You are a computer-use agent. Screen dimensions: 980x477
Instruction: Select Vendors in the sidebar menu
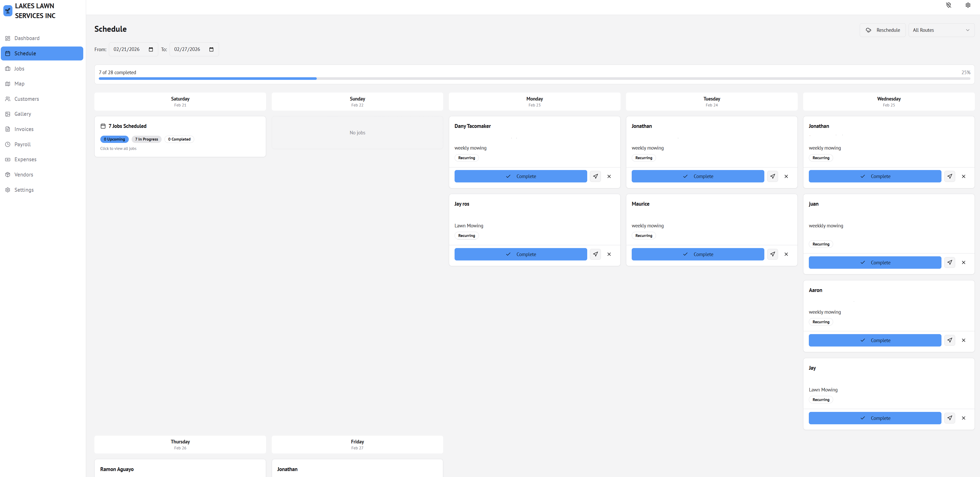[x=24, y=174]
